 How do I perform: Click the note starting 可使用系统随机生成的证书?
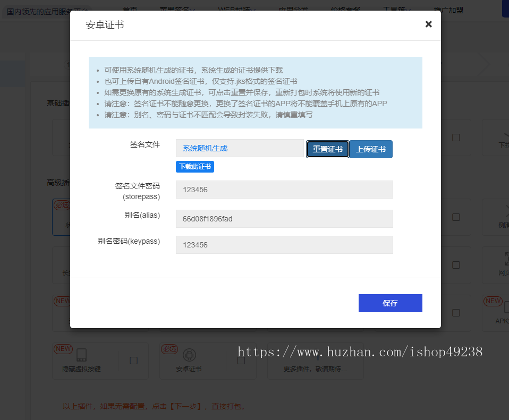click(193, 70)
